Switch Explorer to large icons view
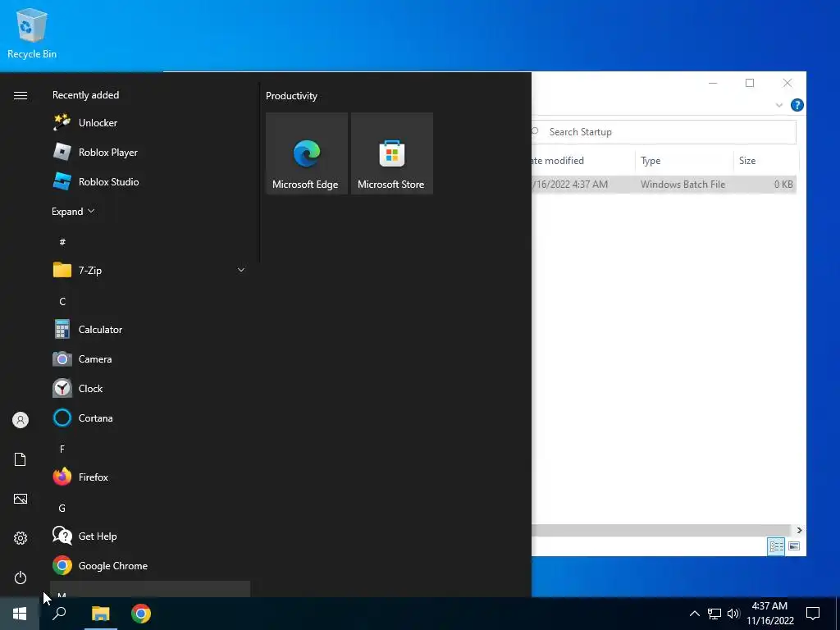The image size is (840, 630). click(x=794, y=546)
